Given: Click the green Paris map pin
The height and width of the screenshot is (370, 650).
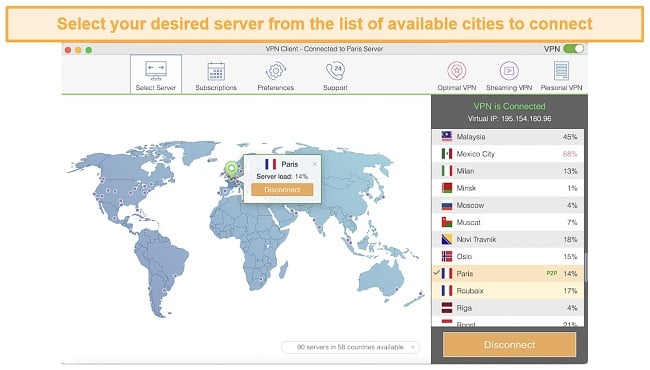Looking at the screenshot, I should pyautogui.click(x=231, y=170).
